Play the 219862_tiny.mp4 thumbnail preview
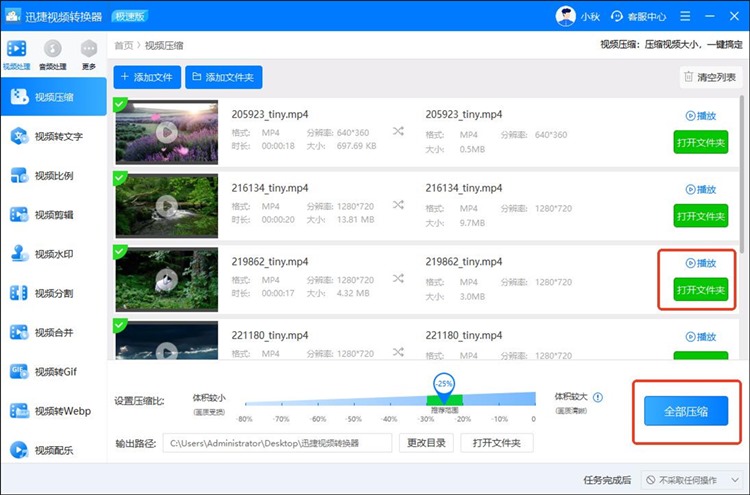This screenshot has height=495, width=750. point(166,279)
